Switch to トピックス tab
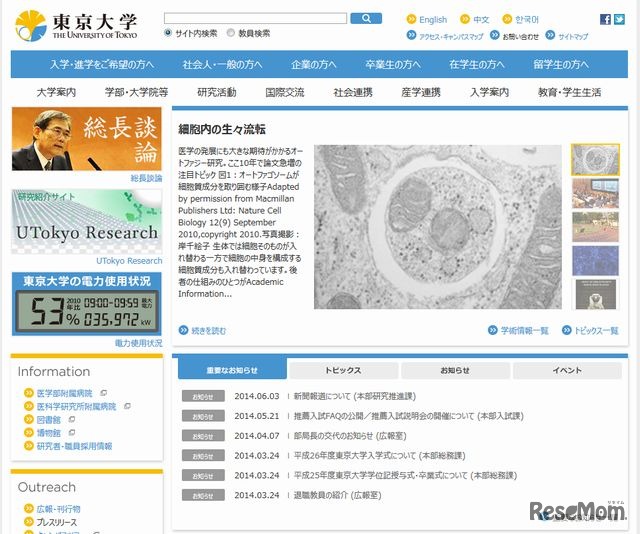This screenshot has width=640, height=534. [343, 370]
